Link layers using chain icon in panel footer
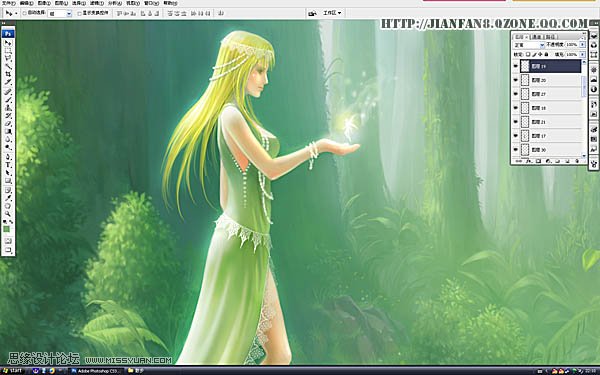 pos(519,161)
